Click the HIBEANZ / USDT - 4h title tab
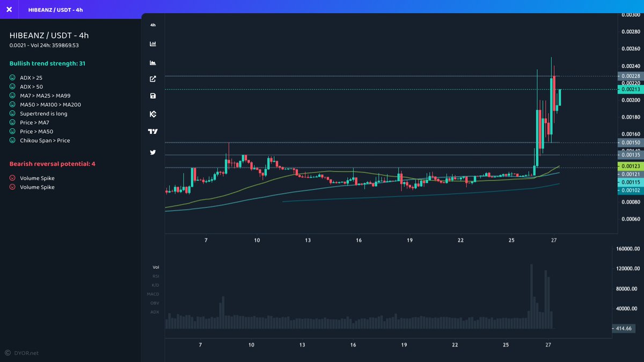This screenshot has height=362, width=644. pos(56,10)
